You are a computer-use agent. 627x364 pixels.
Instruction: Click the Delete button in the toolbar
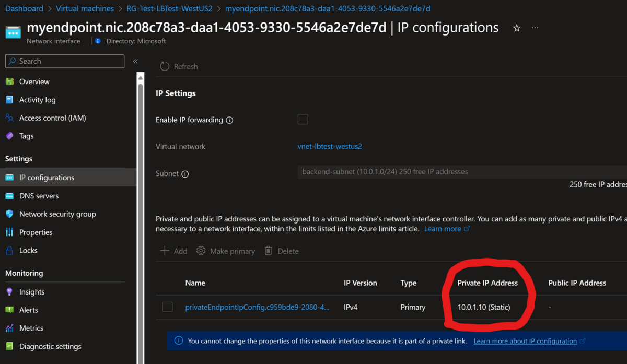[x=282, y=251]
